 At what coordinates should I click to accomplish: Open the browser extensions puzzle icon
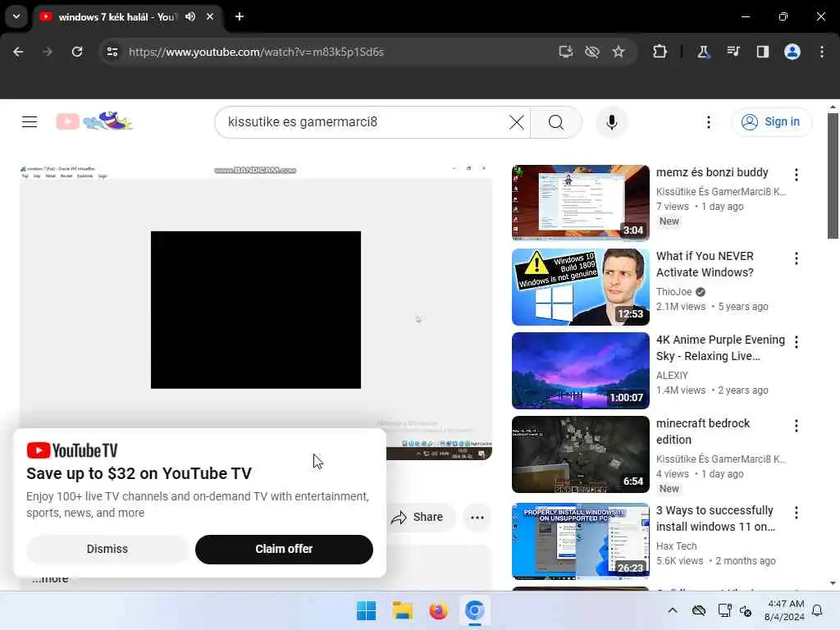(x=660, y=52)
